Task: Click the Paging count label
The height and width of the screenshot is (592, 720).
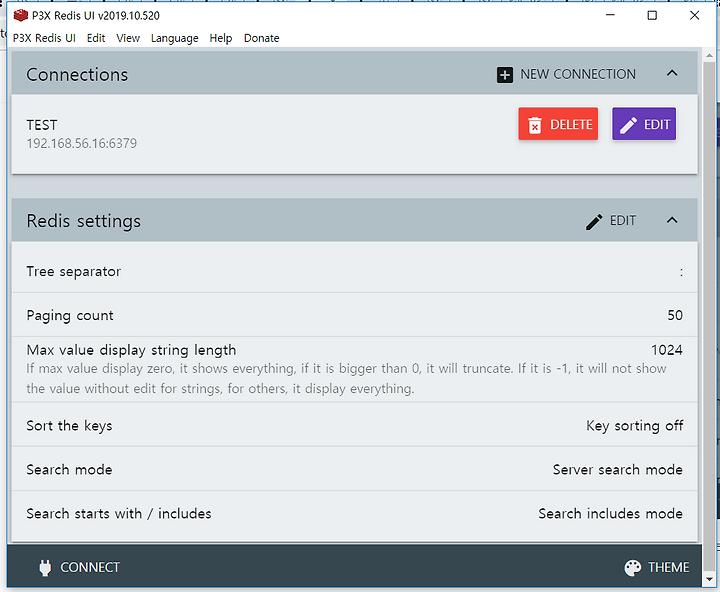Action: click(70, 316)
